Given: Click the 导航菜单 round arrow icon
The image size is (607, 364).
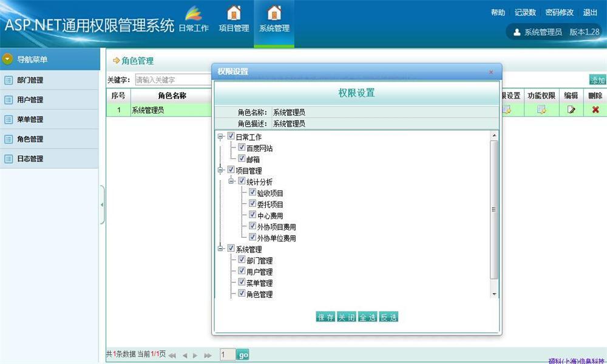Looking at the screenshot, I should (x=7, y=59).
